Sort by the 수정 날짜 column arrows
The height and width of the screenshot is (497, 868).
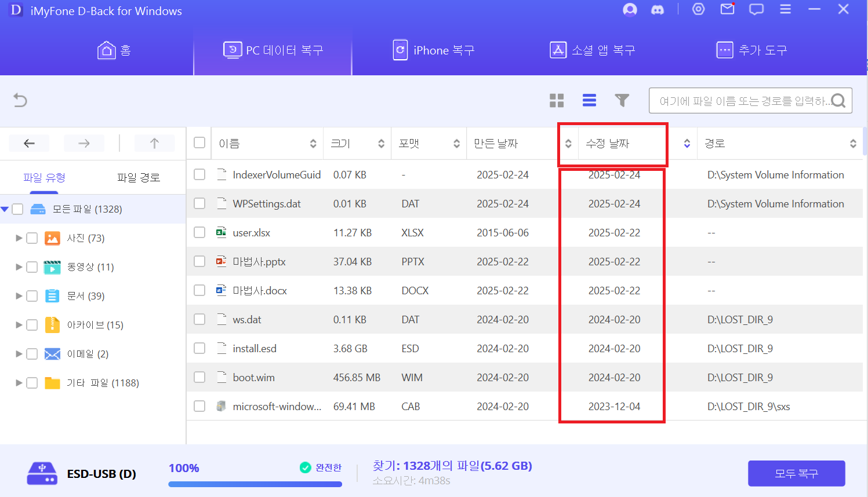[x=687, y=144]
